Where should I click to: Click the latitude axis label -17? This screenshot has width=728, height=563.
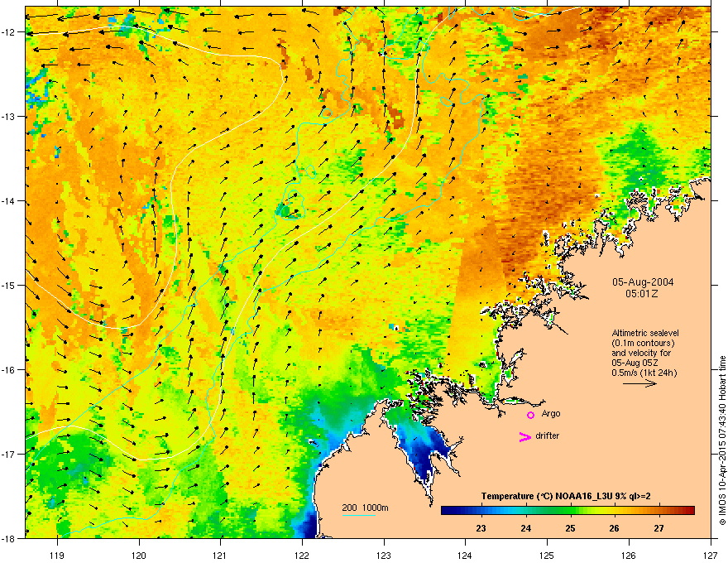point(8,454)
